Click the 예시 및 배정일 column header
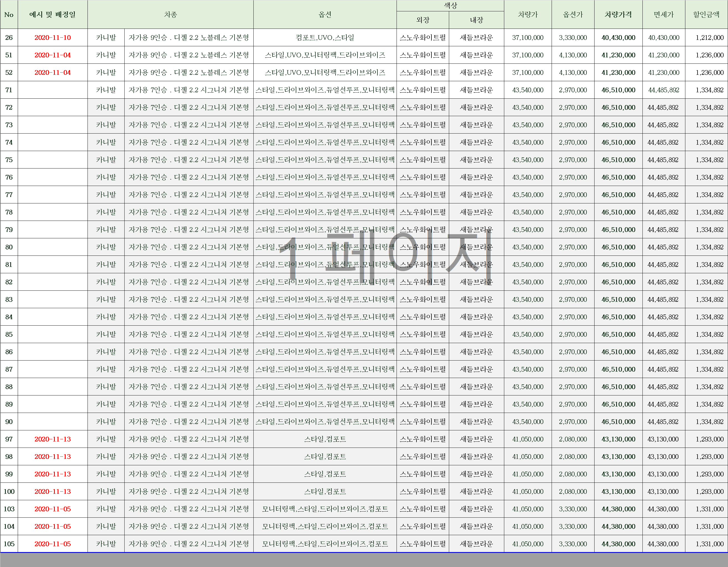 [x=52, y=15]
